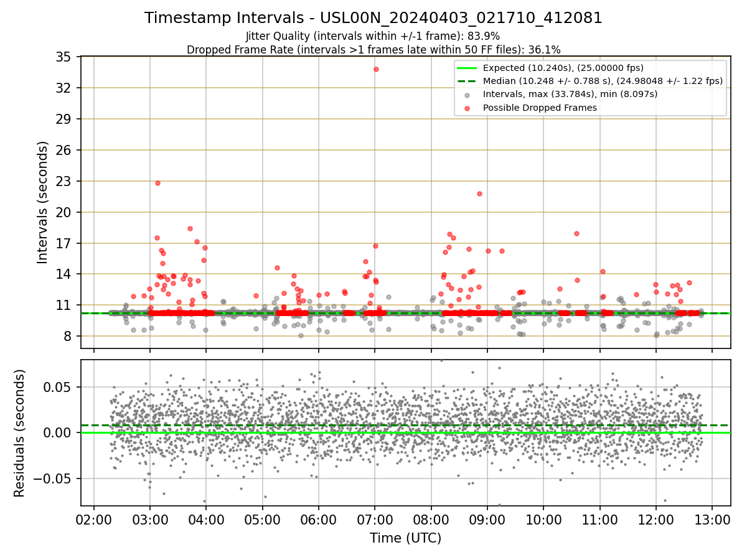
Task: Click the '06:00' x-axis tick label
Action: pos(319,519)
